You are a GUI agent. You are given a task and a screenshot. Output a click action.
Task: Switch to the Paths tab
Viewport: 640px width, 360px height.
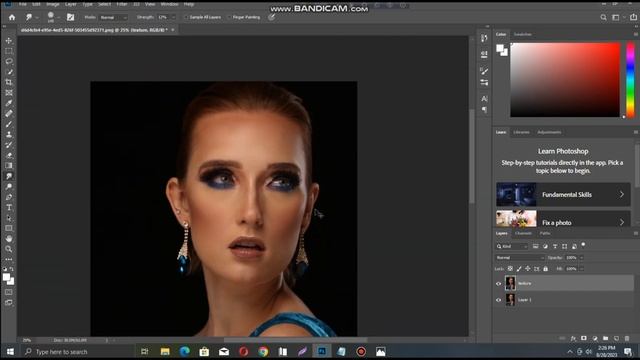[x=545, y=233]
